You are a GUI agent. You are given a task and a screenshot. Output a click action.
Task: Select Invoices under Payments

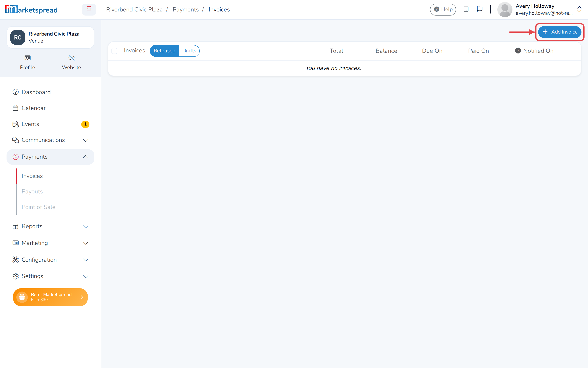click(x=32, y=176)
